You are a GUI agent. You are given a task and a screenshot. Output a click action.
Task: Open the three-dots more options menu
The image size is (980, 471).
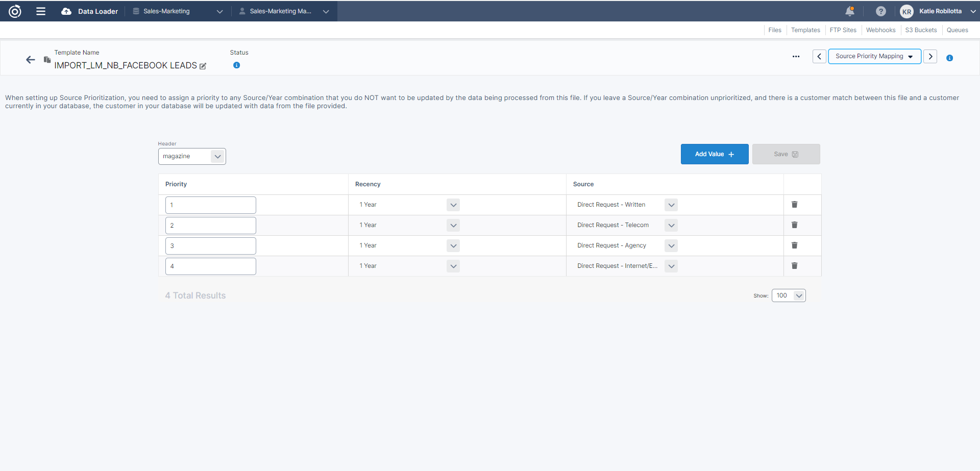pyautogui.click(x=796, y=57)
